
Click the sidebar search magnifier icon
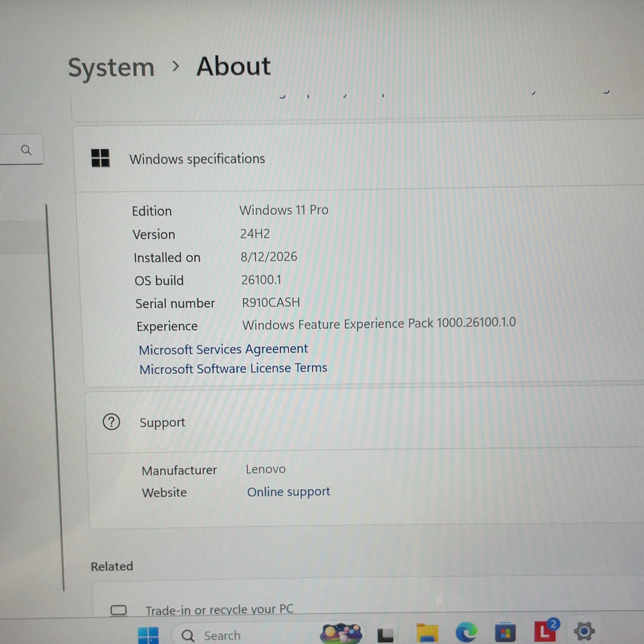click(26, 150)
